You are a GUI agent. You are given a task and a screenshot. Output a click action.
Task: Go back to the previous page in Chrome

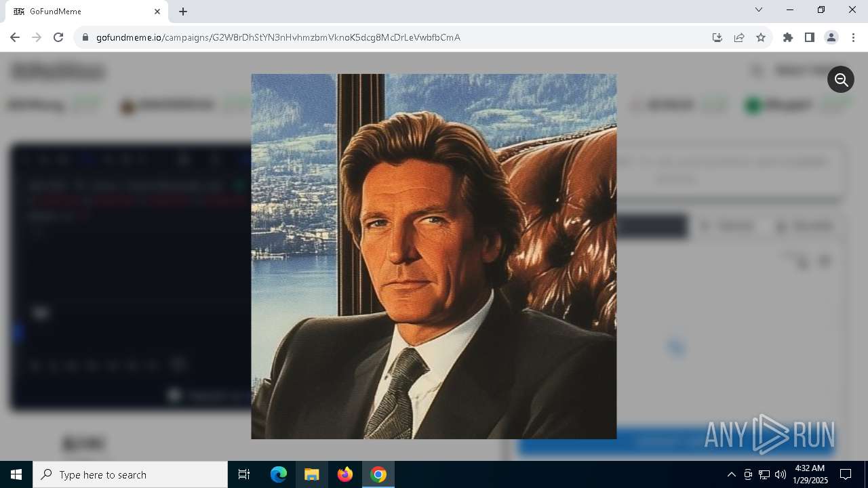[x=15, y=37]
